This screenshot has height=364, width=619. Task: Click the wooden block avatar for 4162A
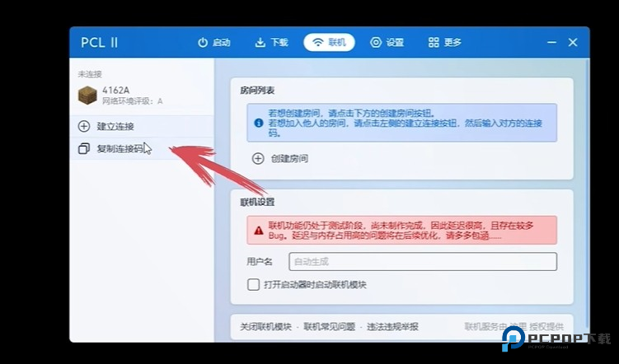pyautogui.click(x=87, y=96)
